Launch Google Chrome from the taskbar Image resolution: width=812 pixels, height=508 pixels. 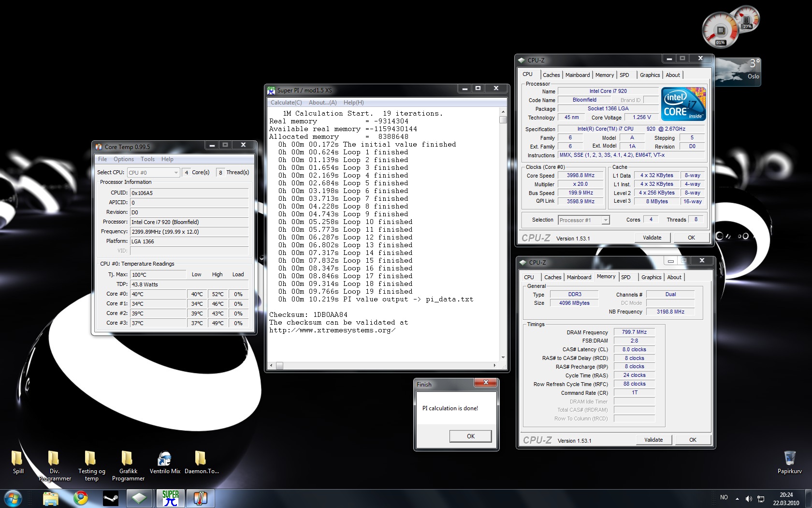(x=81, y=498)
